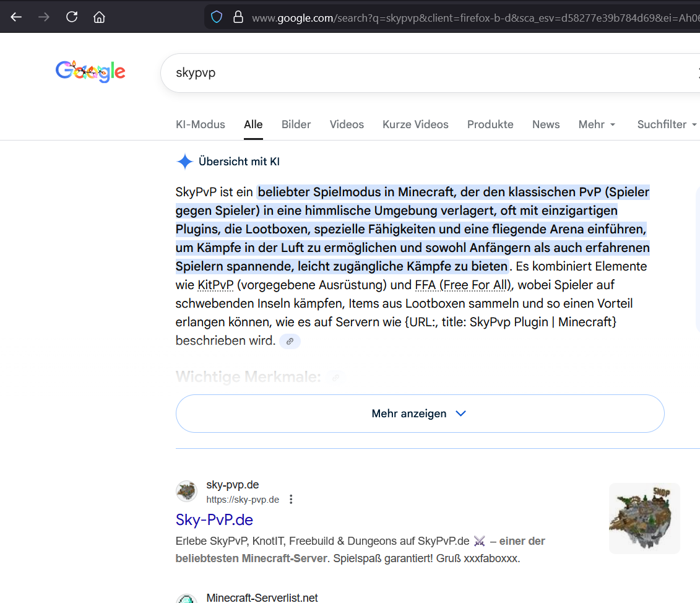Open the Sky-PvP.de result link
700x603 pixels.
[214, 520]
